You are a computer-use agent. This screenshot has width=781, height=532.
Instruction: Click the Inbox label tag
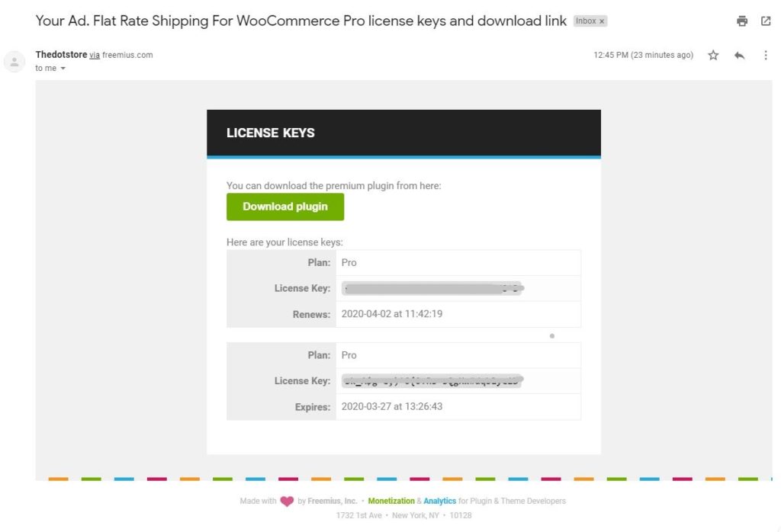(x=586, y=21)
